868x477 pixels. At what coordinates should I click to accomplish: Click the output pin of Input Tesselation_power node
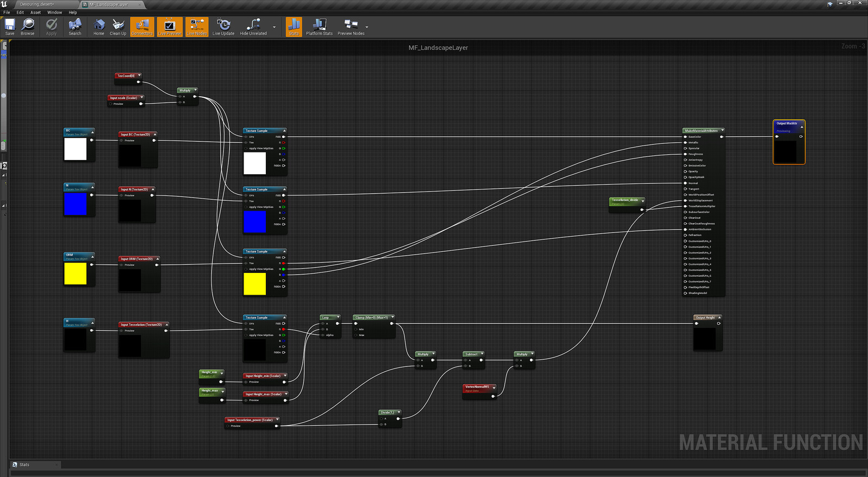(x=276, y=426)
